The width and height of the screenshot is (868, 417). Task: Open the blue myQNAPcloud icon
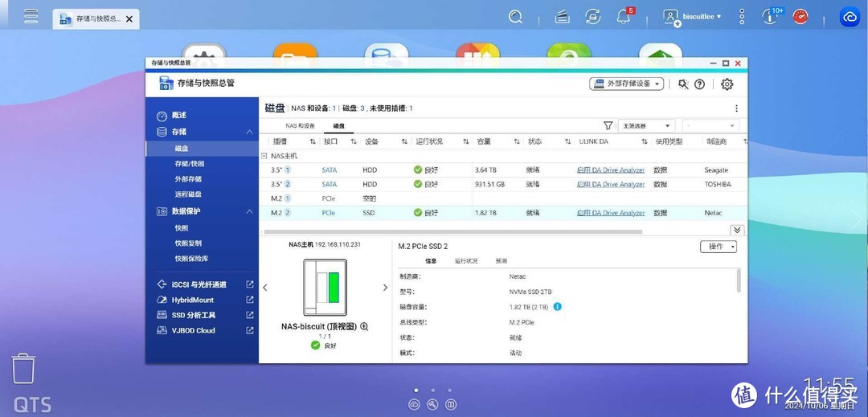[x=850, y=17]
